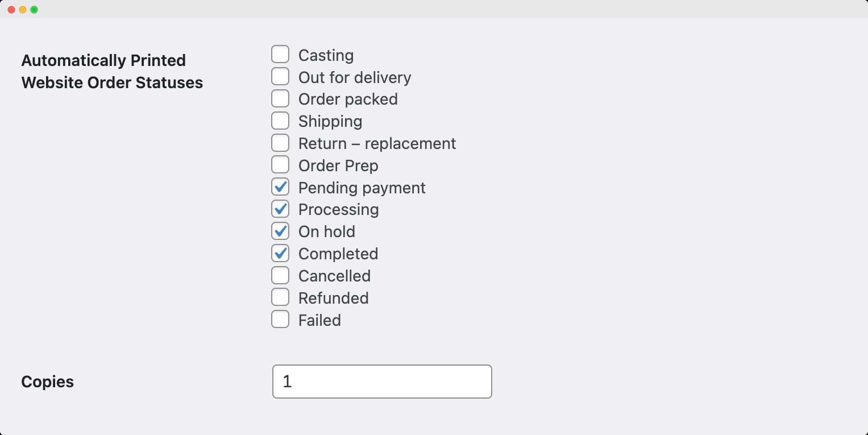Click the Pending payment label text
This screenshot has height=435, width=868.
click(x=362, y=188)
